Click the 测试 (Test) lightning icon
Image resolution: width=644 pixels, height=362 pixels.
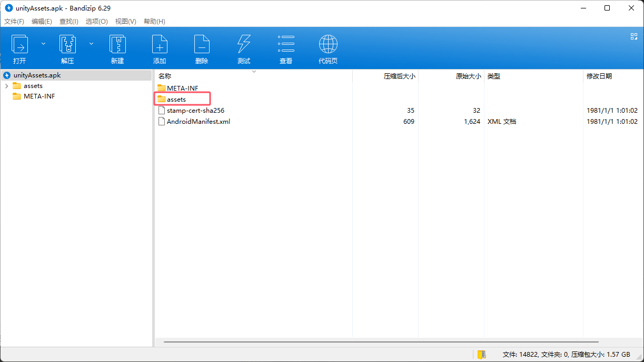[x=244, y=44]
